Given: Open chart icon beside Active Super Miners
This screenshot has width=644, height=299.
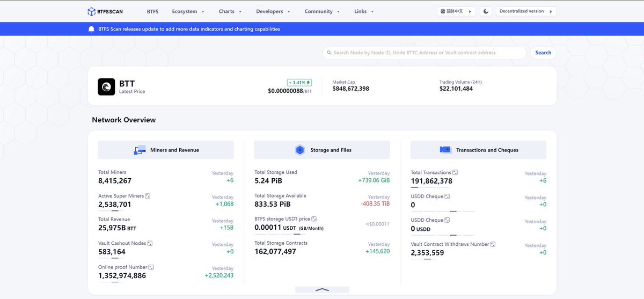Looking at the screenshot, I should 148,196.
